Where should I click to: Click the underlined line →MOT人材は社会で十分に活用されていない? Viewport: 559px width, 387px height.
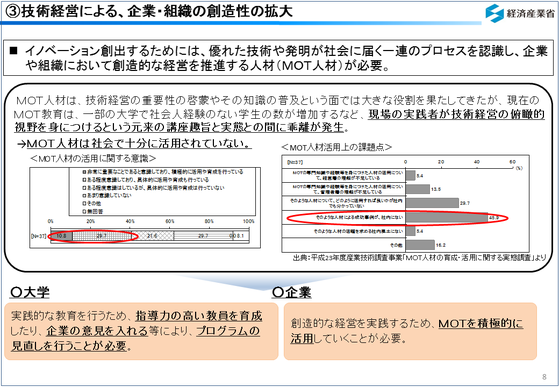pyautogui.click(x=134, y=144)
